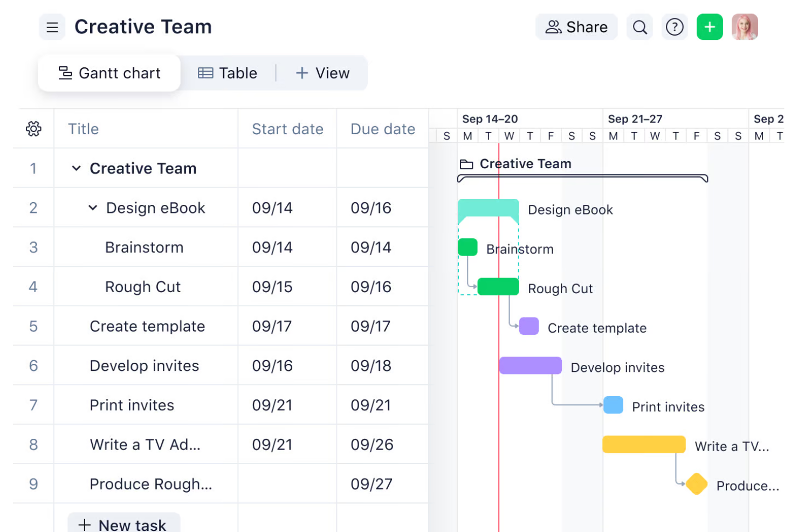Select the Gantt chart tab

[109, 73]
